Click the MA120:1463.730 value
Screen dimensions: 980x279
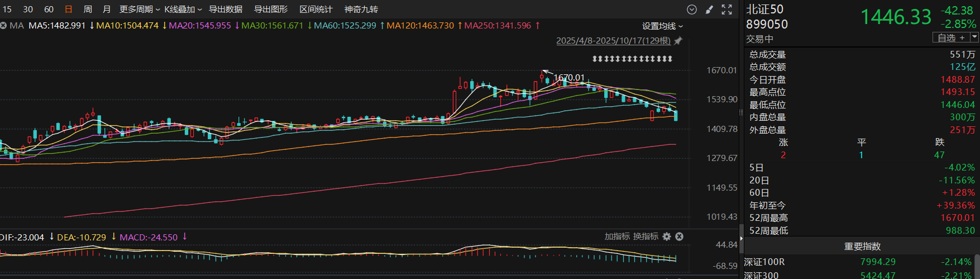tap(420, 26)
